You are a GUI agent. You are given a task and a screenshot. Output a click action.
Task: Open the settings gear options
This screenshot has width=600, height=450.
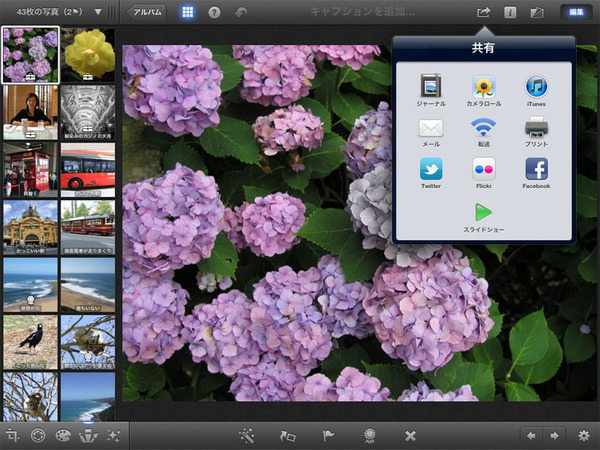(x=584, y=436)
